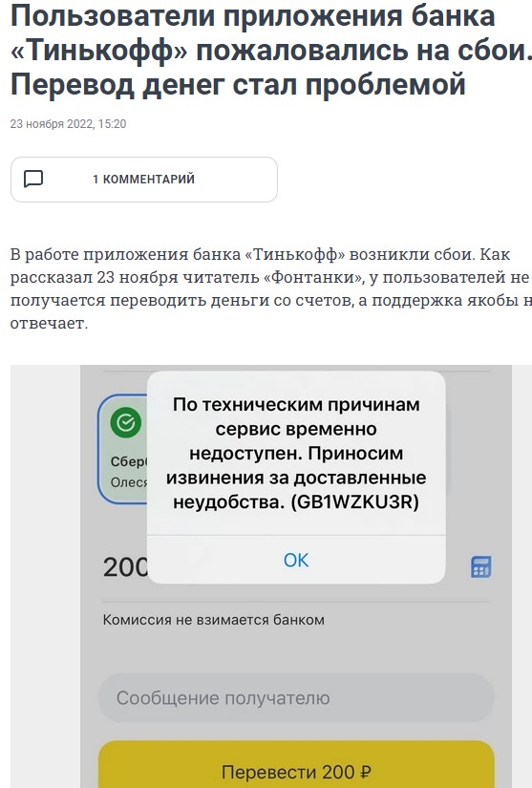
Task: Click the Сообщение получателю input field
Action: (x=296, y=698)
